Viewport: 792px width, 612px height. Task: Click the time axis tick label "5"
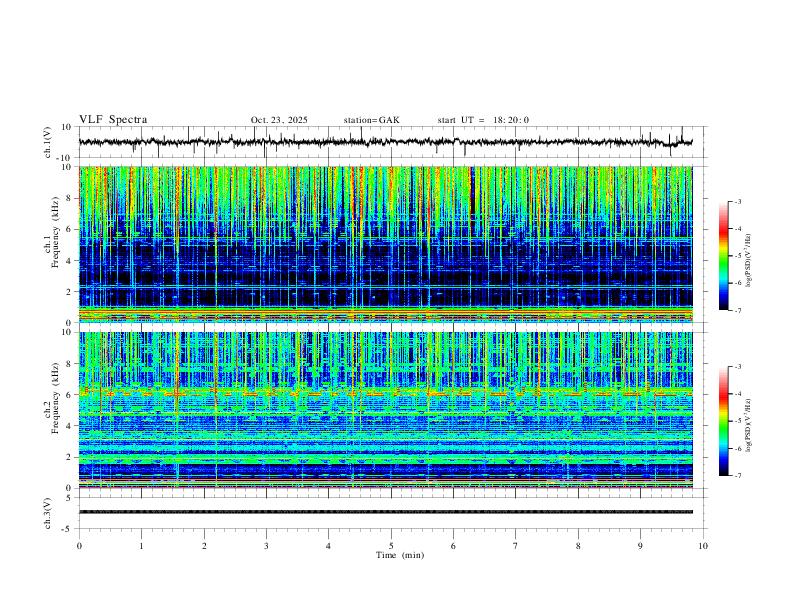coord(391,546)
